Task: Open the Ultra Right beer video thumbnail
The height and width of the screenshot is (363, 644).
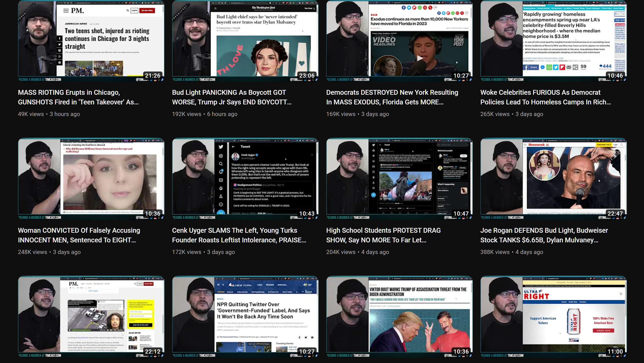Action: [553, 317]
